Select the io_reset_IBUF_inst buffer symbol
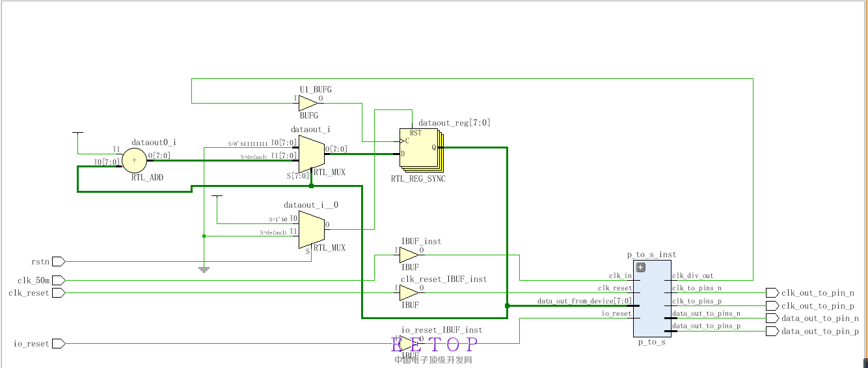Image resolution: width=868 pixels, height=368 pixels. (409, 343)
